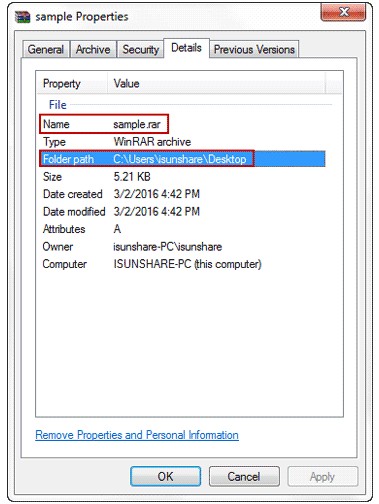This screenshot has height=504, width=379.
Task: Switch to the General tab
Action: click(x=46, y=49)
